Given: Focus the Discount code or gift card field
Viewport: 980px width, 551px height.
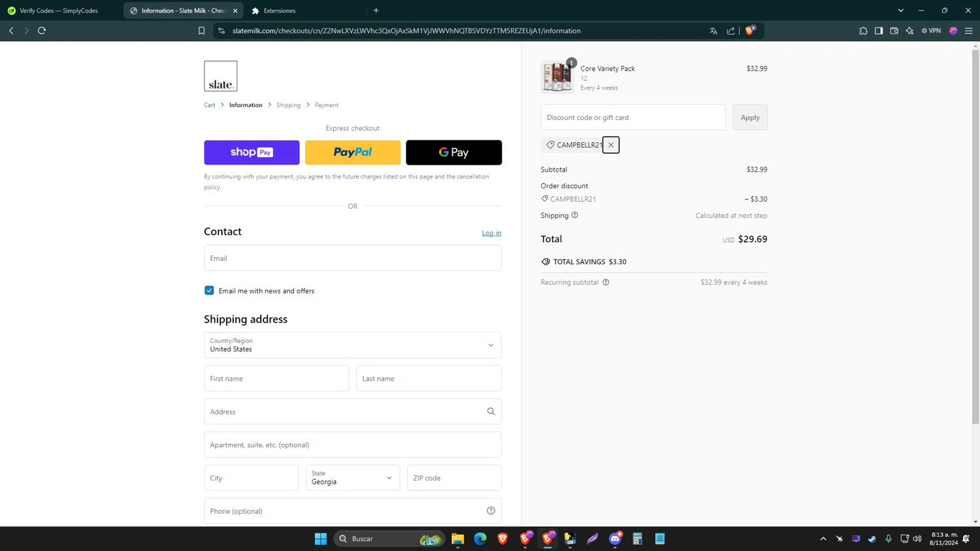Looking at the screenshot, I should (x=633, y=118).
